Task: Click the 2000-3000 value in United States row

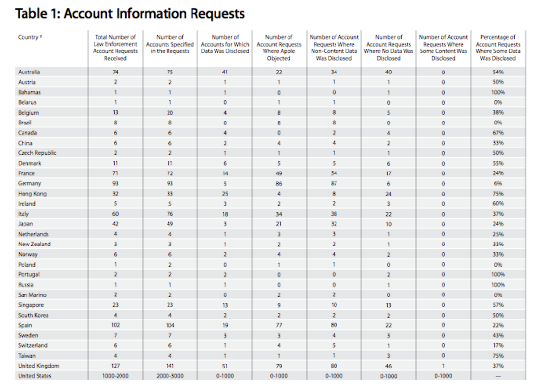Action: click(170, 376)
